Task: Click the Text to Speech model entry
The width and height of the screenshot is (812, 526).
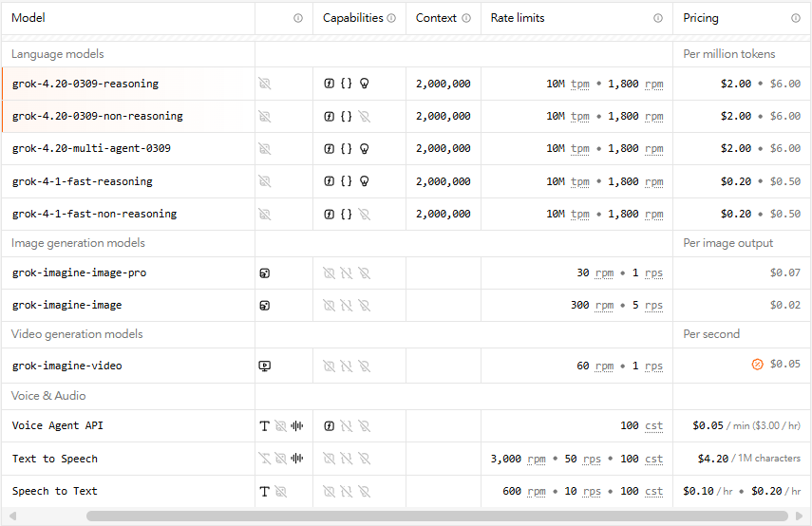Action: (x=55, y=459)
